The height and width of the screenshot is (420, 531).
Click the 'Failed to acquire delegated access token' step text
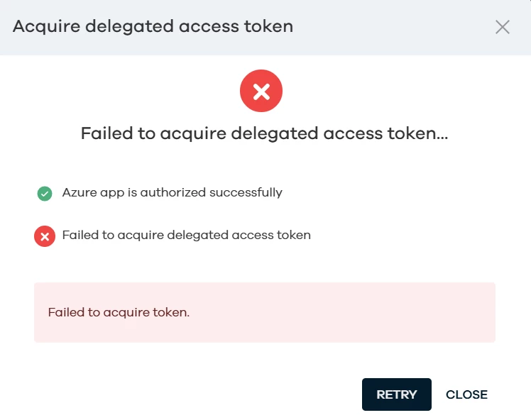pyautogui.click(x=186, y=235)
